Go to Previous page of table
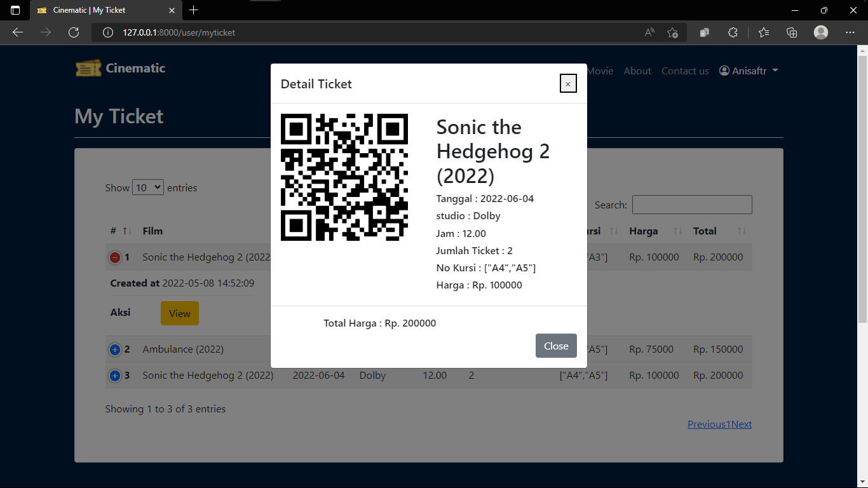 [707, 424]
